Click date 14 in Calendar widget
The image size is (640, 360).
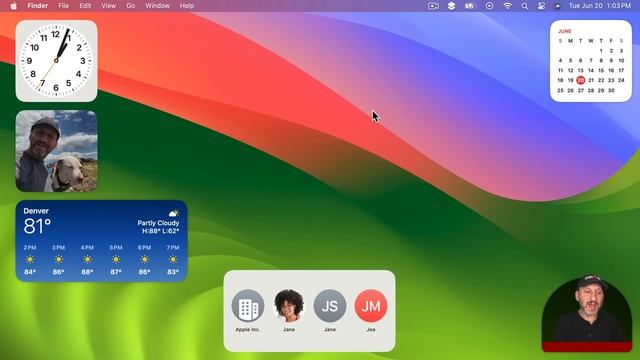591,71
